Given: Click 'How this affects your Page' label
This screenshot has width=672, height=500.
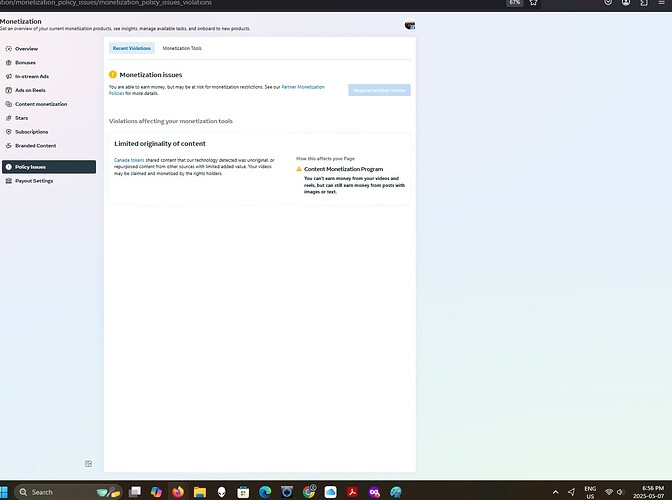Looking at the screenshot, I should tap(325, 159).
